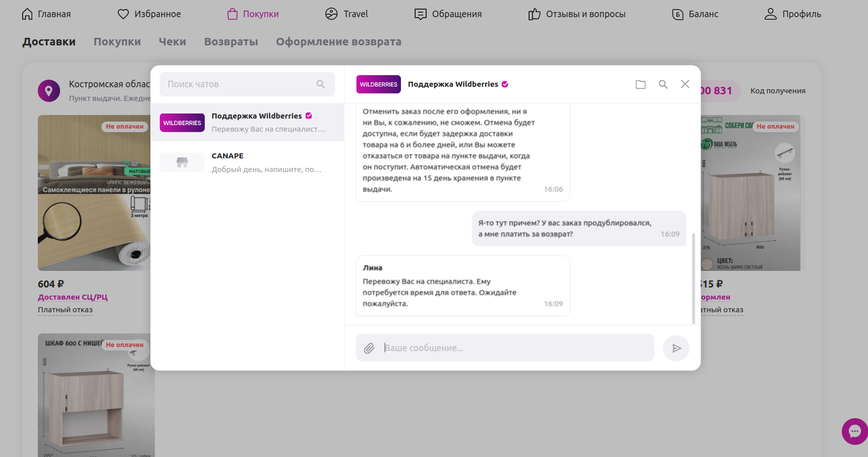
Task: Open the Баланс wallet icon
Action: click(677, 14)
